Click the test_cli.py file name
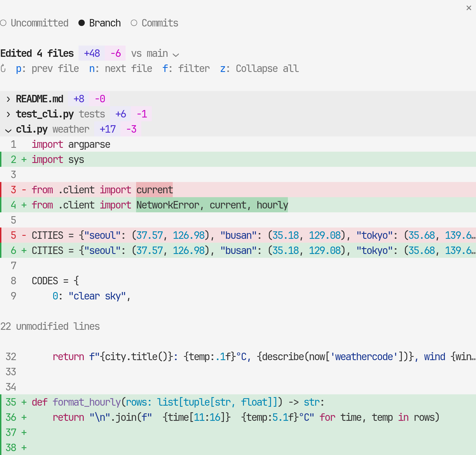476x455 pixels. (x=45, y=114)
